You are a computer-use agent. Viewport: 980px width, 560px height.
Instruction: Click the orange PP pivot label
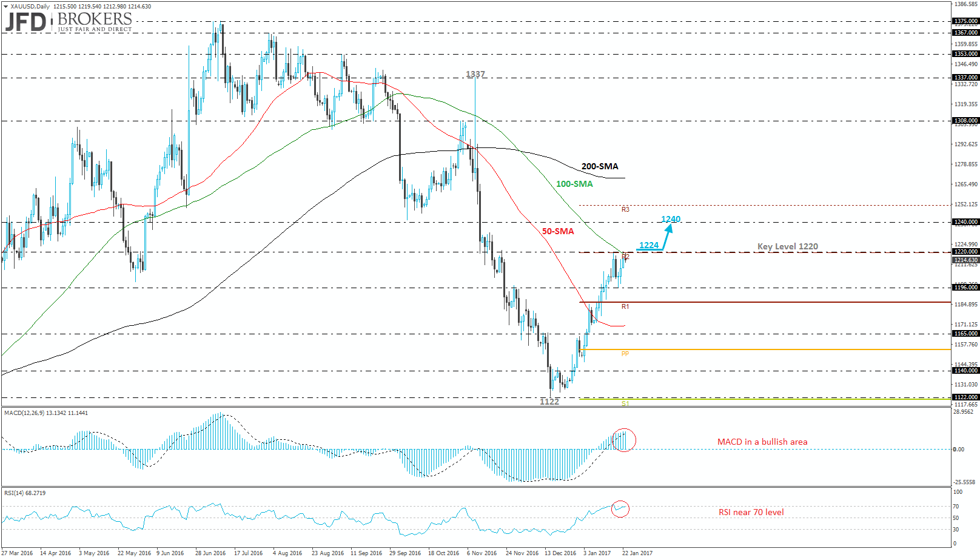[625, 354]
